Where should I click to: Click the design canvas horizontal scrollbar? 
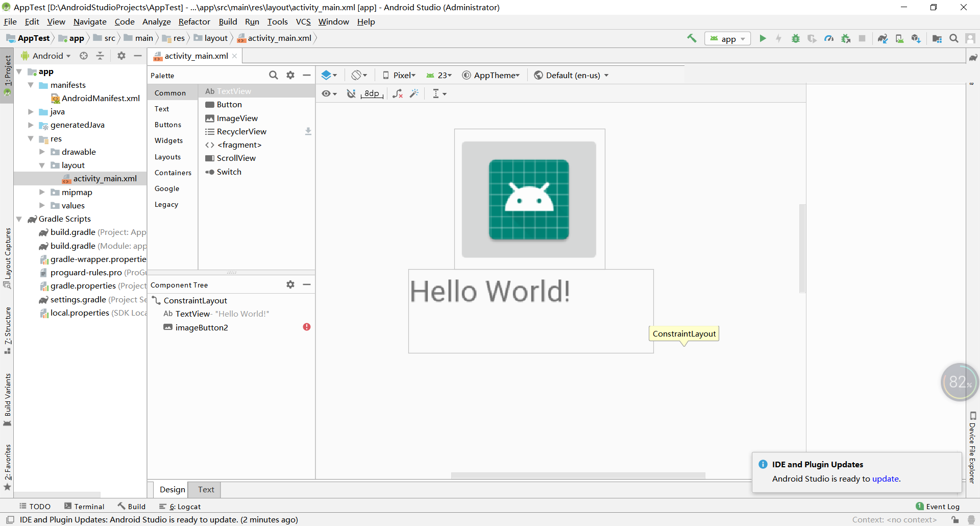coord(578,475)
